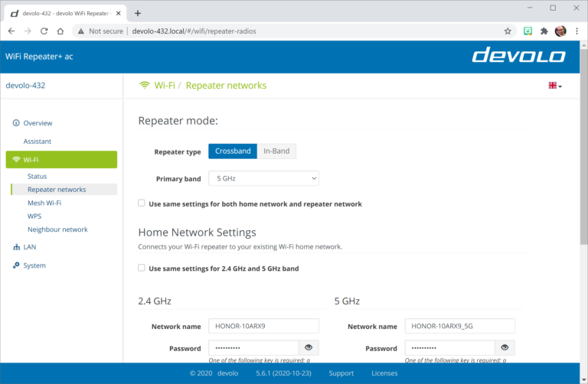Show the 2.4 GHz password
This screenshot has height=384, width=588.
[x=309, y=347]
